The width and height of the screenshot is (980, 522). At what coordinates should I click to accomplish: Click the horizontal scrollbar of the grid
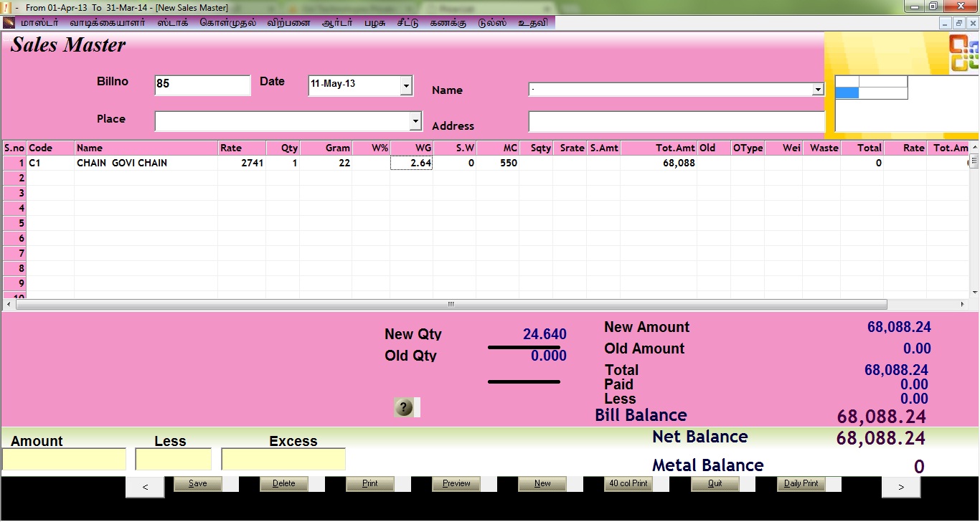point(451,304)
